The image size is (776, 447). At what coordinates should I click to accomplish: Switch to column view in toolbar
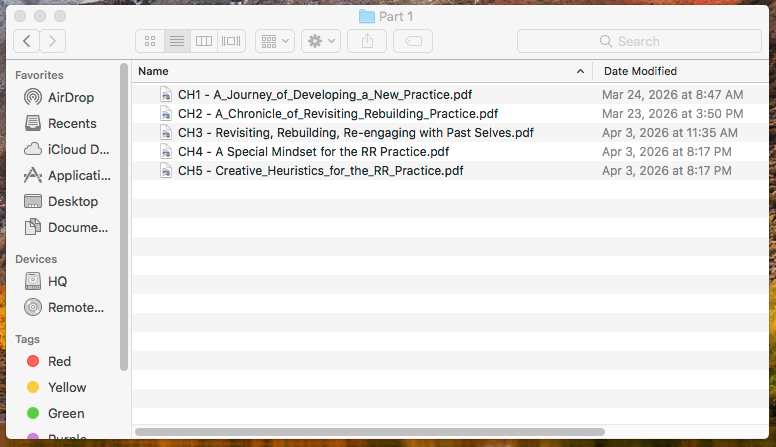204,41
